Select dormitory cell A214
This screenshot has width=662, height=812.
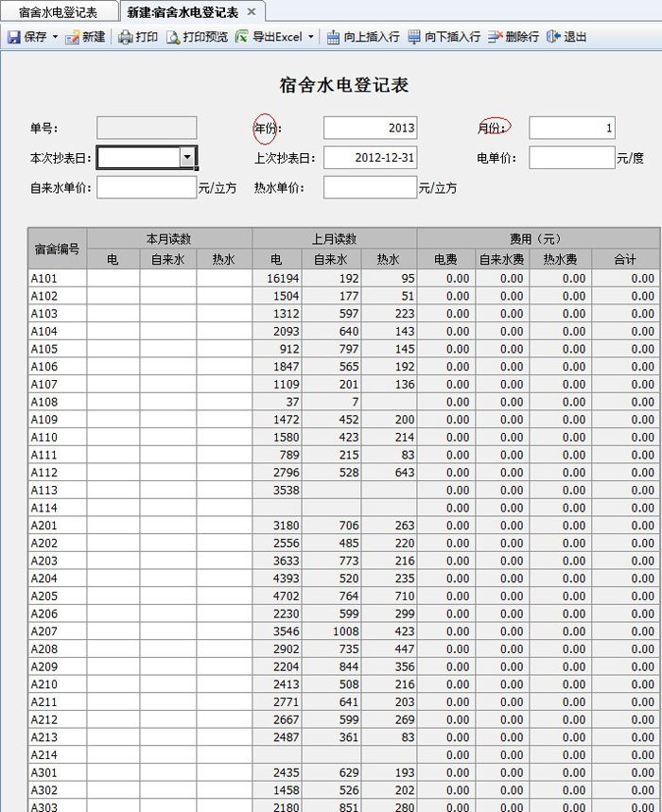(58, 754)
